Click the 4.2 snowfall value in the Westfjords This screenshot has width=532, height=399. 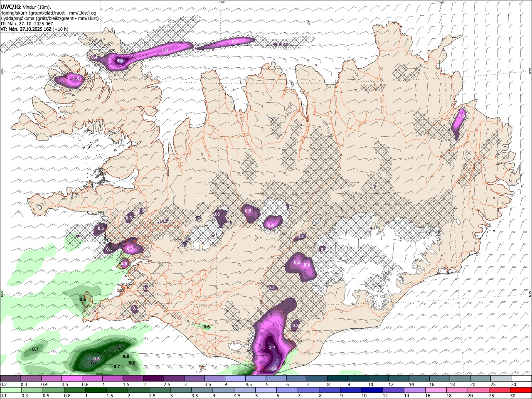120,61
